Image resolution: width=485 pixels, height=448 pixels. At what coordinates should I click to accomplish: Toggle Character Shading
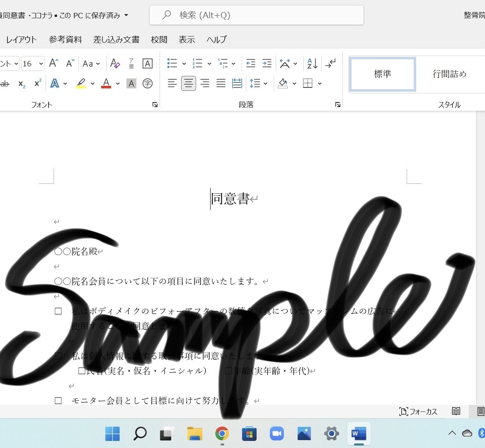pos(131,83)
